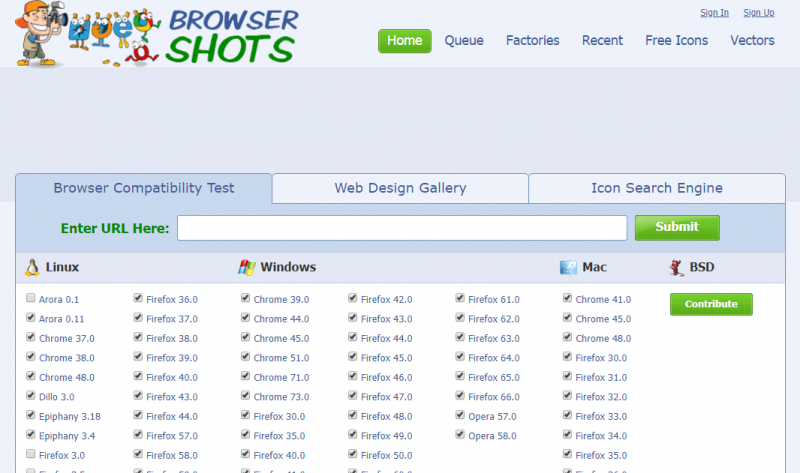Uncheck the Dillo 3.0 checkbox
800x473 pixels.
(31, 395)
